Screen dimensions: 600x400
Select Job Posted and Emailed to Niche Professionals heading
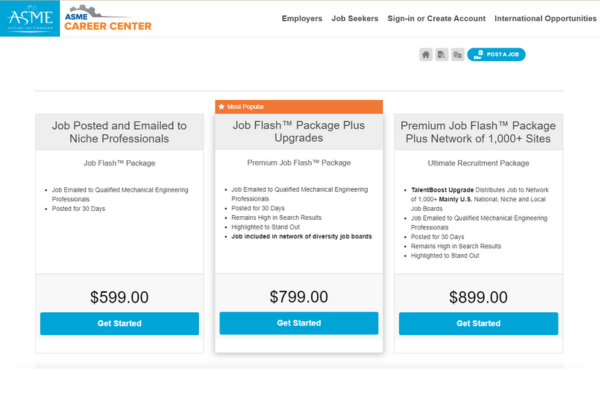tap(119, 132)
